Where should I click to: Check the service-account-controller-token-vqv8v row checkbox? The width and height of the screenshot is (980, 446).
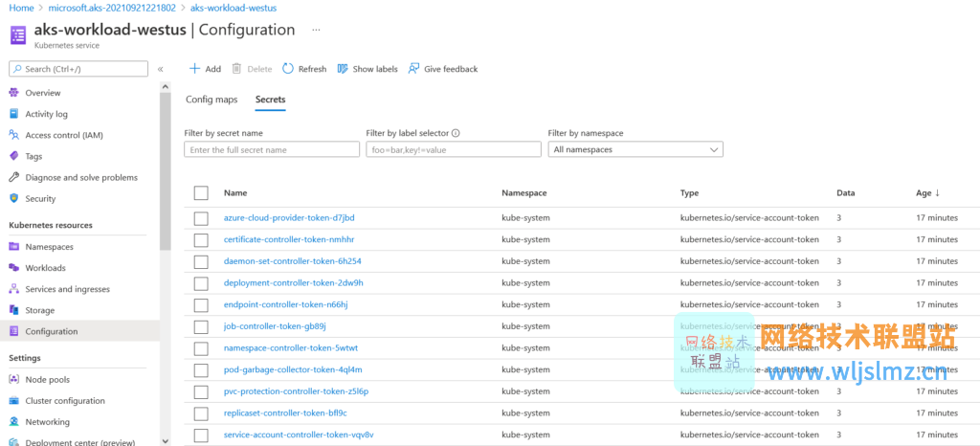201,435
